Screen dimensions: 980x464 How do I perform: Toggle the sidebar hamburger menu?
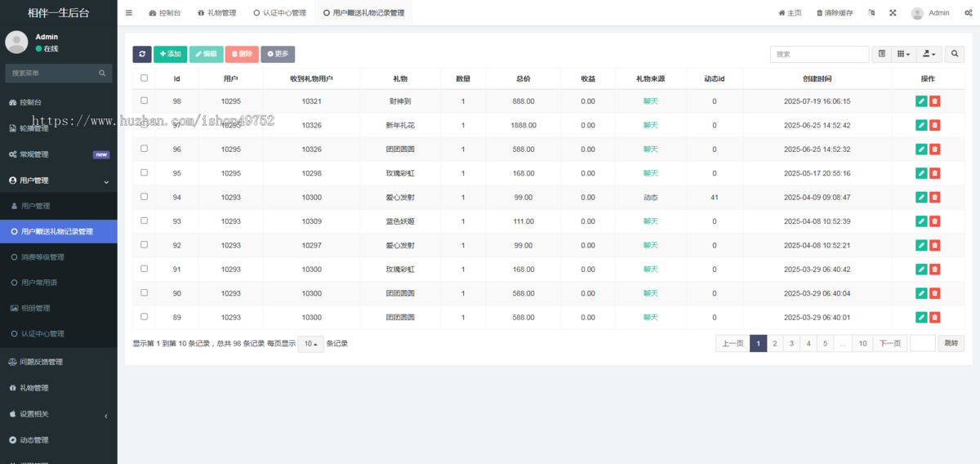point(129,13)
